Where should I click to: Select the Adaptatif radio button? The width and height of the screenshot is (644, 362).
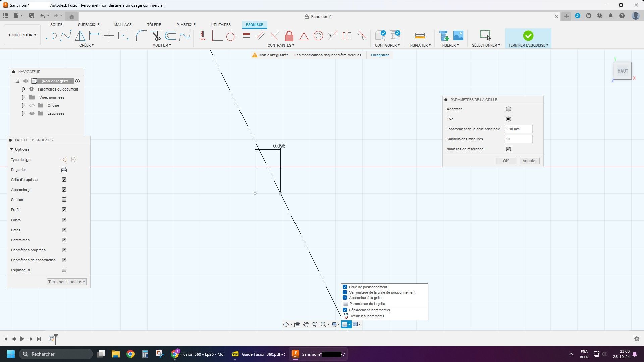[508, 109]
